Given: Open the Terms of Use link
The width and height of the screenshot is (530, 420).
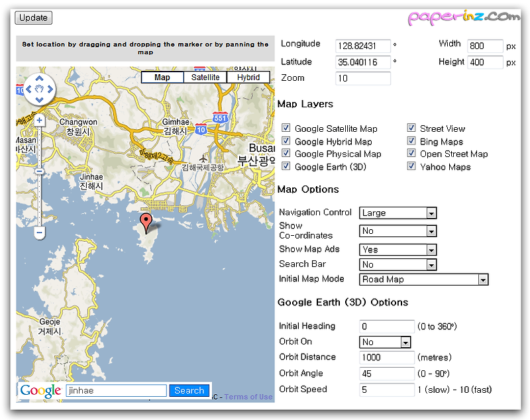Looking at the screenshot, I should click(x=248, y=397).
